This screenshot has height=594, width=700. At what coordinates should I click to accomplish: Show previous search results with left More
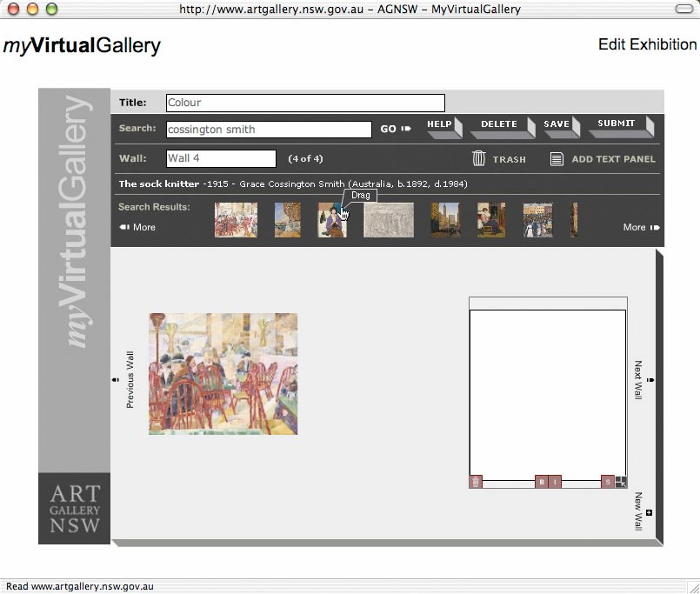pyautogui.click(x=137, y=227)
